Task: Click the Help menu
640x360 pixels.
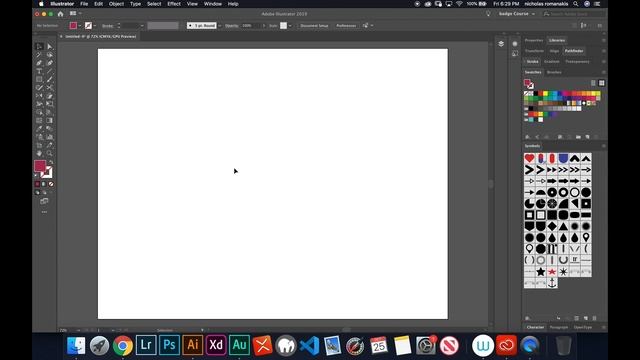Action: tap(233, 4)
